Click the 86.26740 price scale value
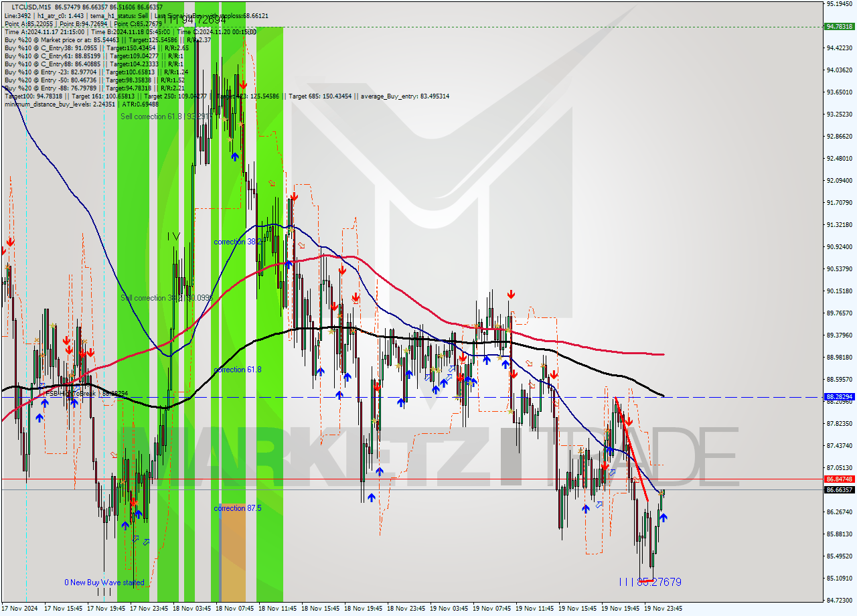The image size is (857, 616). click(x=840, y=512)
